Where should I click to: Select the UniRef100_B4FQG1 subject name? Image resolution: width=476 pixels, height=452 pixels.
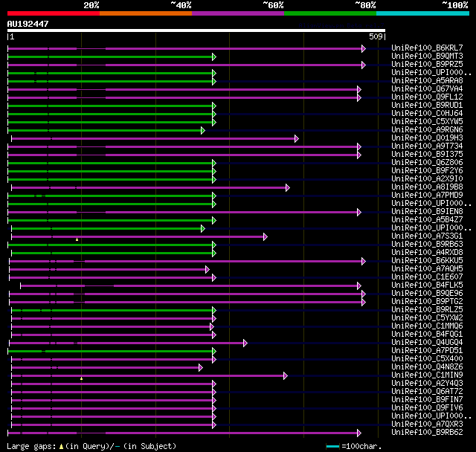pyautogui.click(x=427, y=335)
